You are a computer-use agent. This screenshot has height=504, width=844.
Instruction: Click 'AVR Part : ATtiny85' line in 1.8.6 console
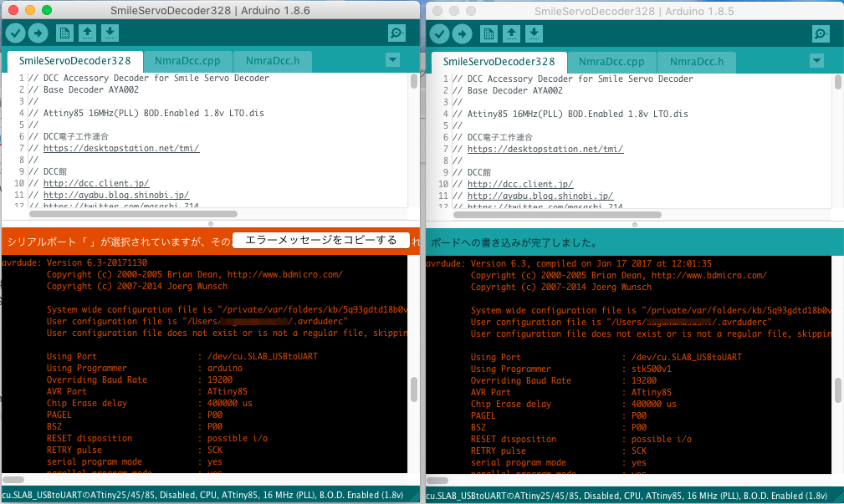(147, 391)
